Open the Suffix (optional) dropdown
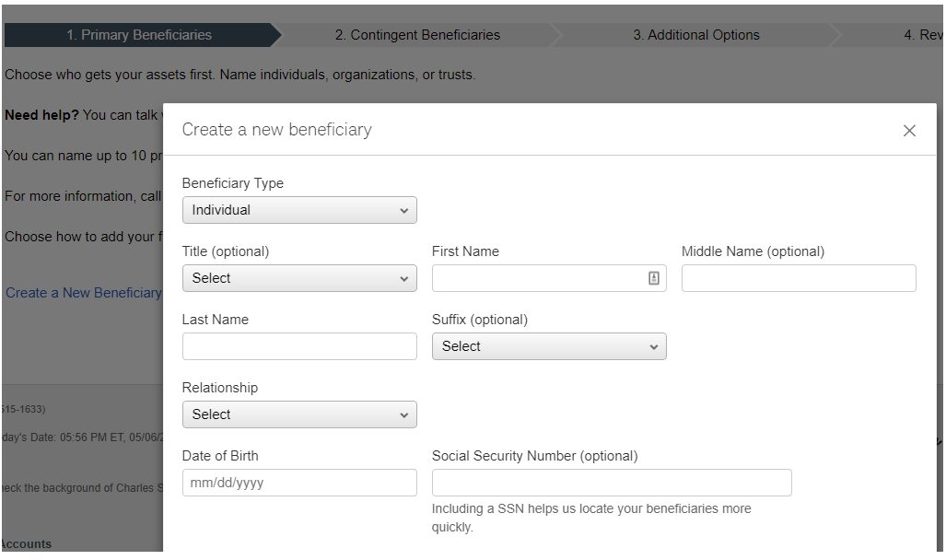The height and width of the screenshot is (560, 946). click(x=549, y=346)
